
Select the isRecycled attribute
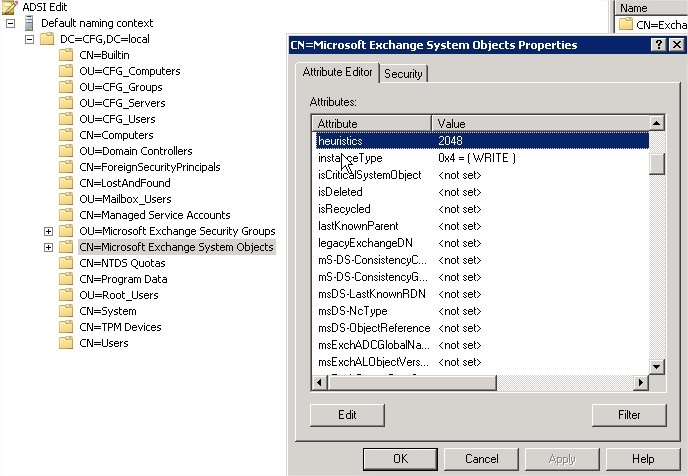[482, 209]
